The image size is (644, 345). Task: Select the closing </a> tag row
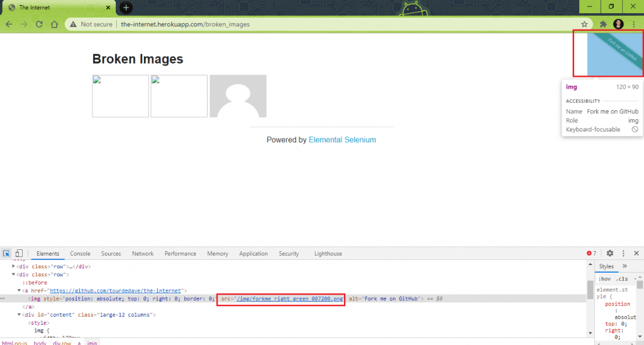(x=28, y=307)
